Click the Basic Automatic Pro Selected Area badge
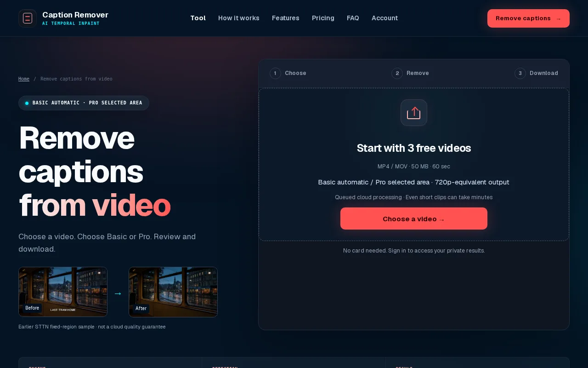Viewport: 588px width, 368px height. [x=84, y=103]
